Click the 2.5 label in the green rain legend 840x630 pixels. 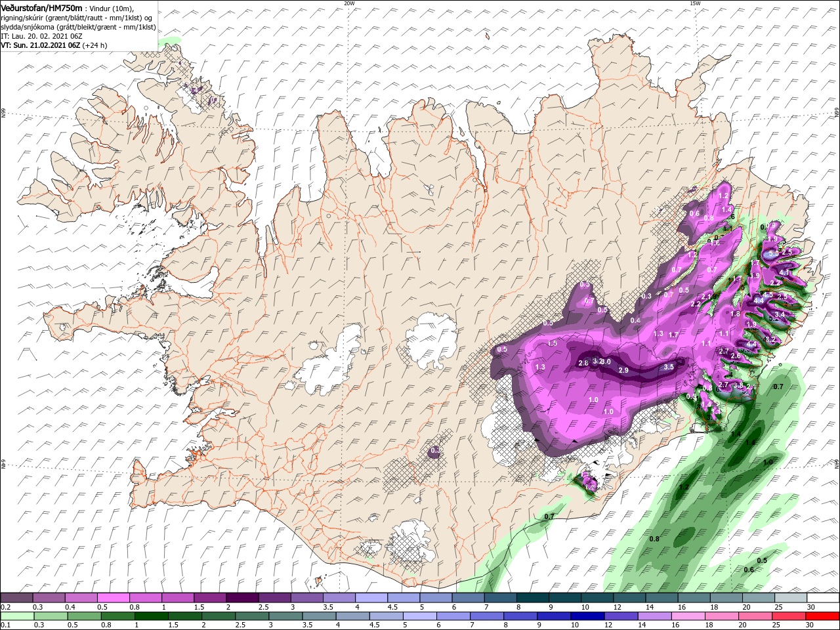[x=240, y=625]
